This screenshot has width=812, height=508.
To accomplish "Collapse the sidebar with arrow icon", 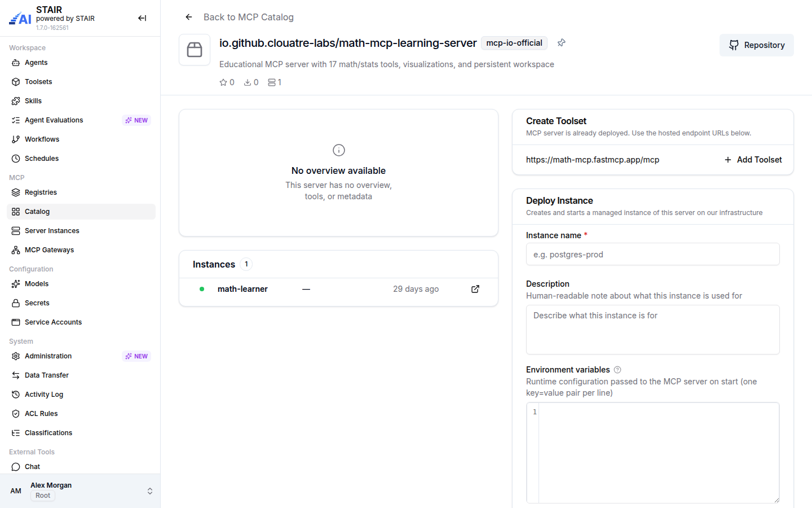I will point(142,18).
